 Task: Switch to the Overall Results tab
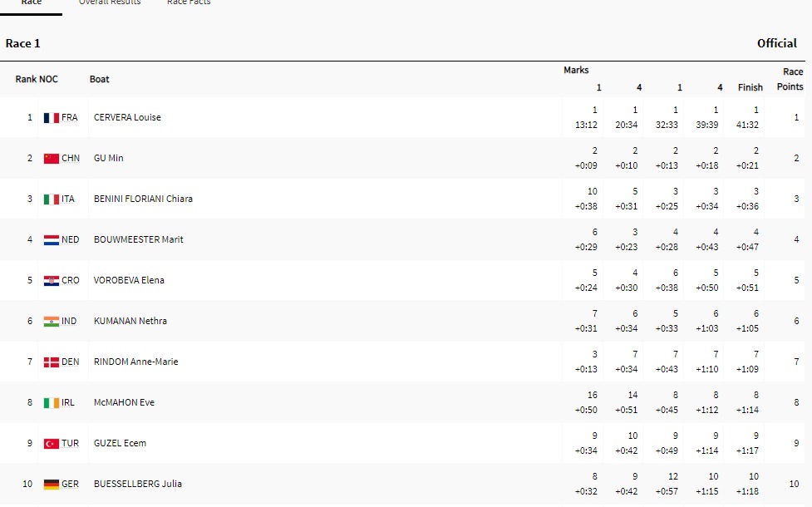tap(110, 3)
